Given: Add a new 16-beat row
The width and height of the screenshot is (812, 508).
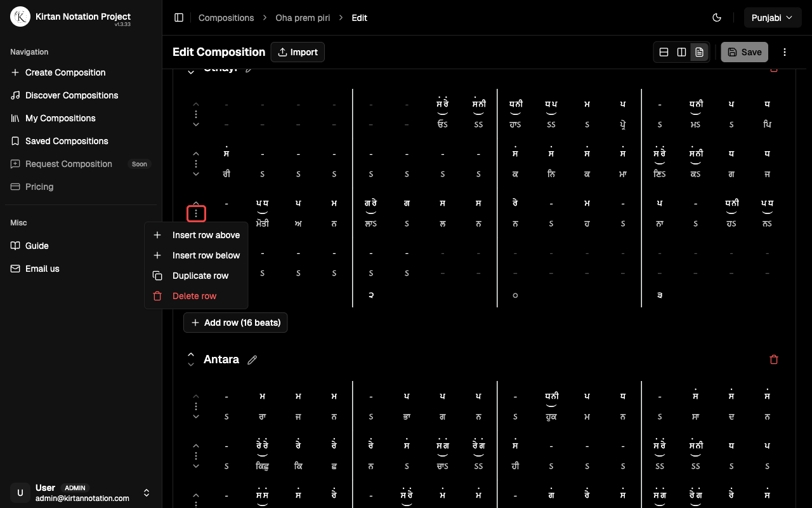Looking at the screenshot, I should pos(235,323).
